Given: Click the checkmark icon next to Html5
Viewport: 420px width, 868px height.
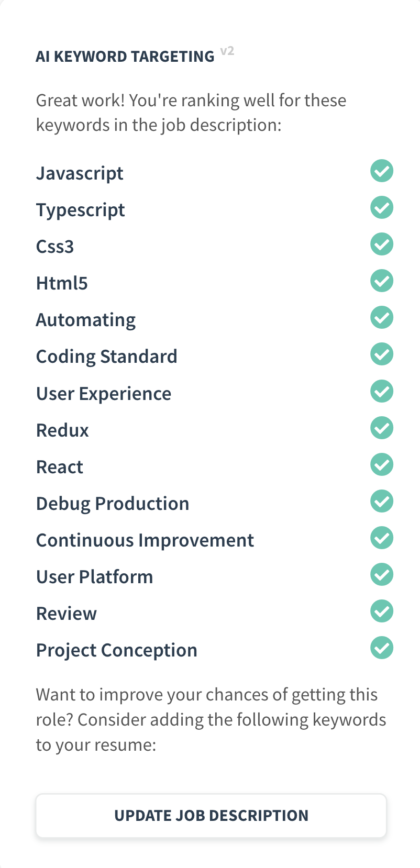Looking at the screenshot, I should tap(382, 281).
